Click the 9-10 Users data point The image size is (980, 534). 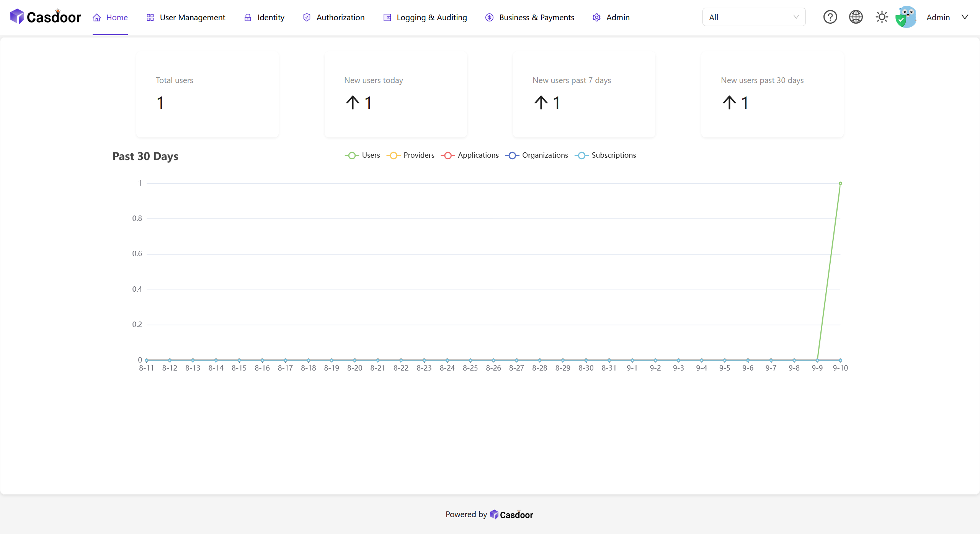click(x=840, y=183)
